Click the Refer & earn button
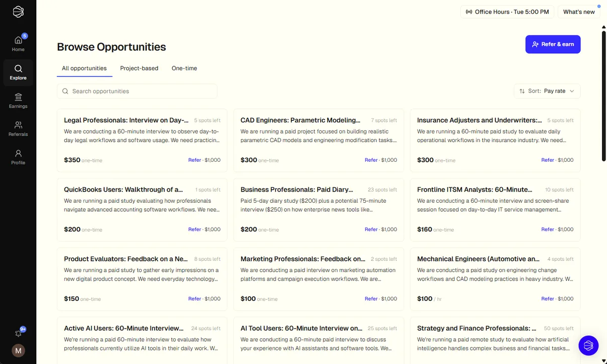This screenshot has width=607, height=364. [553, 44]
